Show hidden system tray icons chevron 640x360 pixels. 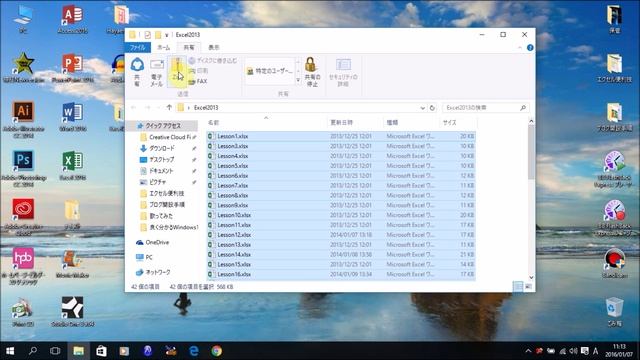click(x=528, y=351)
